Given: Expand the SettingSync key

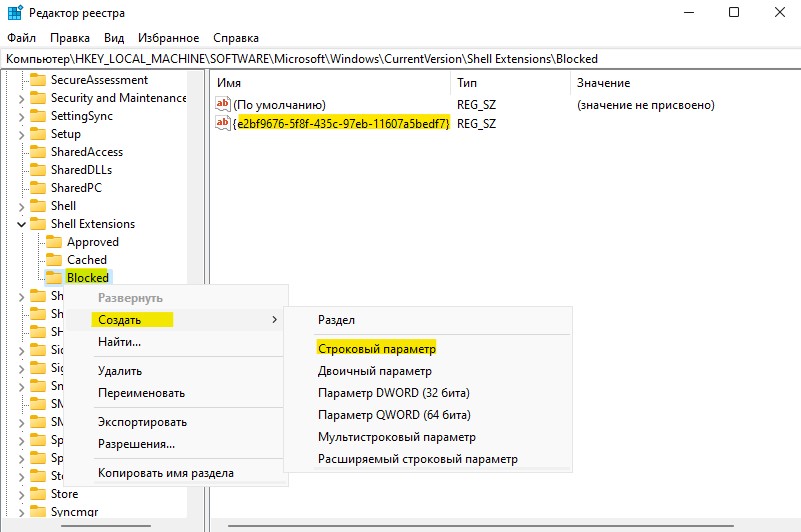Looking at the screenshot, I should pyautogui.click(x=21, y=117).
